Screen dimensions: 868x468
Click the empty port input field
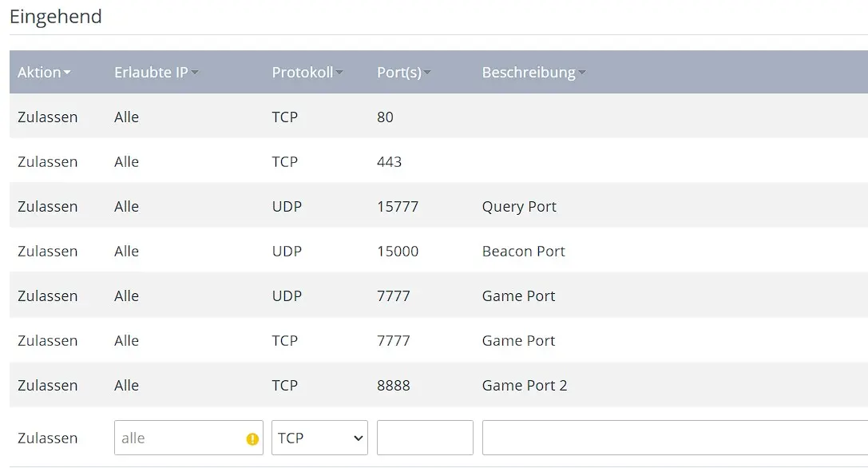tap(425, 437)
